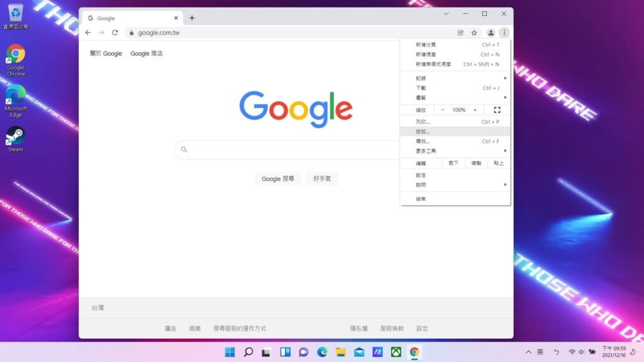Screen dimensions: 644x362
Task: Expand the 更多工具 submenu
Action: (455, 151)
